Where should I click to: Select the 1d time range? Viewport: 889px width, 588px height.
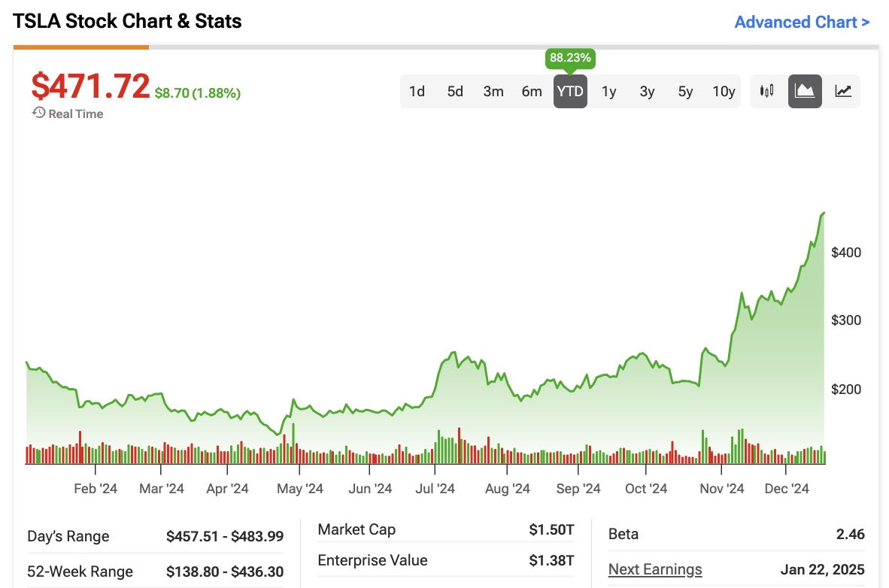coord(417,91)
